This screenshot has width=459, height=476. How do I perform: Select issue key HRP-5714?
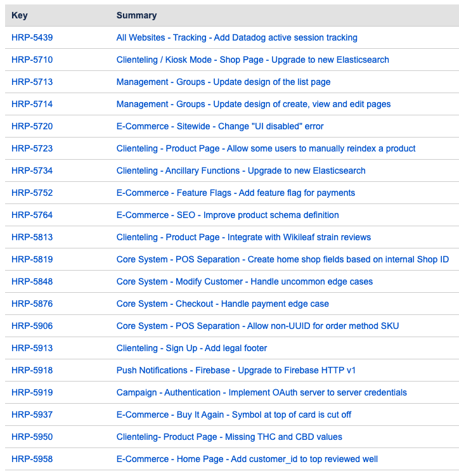point(32,104)
